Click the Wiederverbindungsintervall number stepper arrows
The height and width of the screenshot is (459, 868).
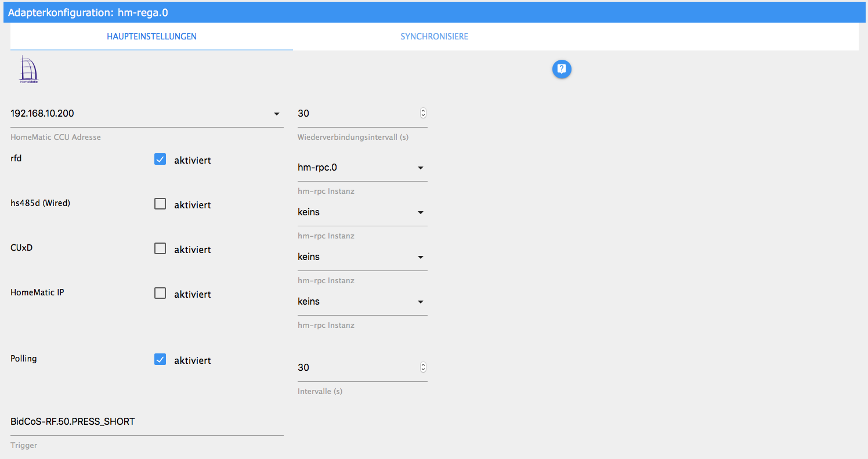pyautogui.click(x=423, y=113)
